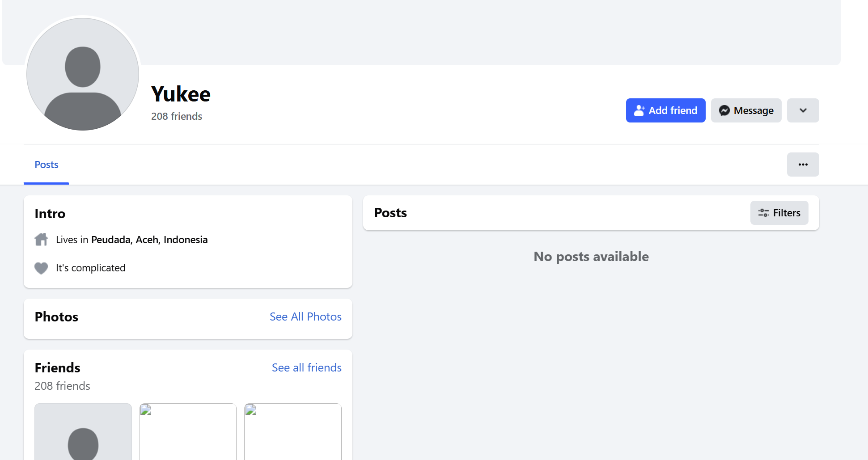This screenshot has height=460, width=868.
Task: Open See all friends link
Action: pos(307,367)
